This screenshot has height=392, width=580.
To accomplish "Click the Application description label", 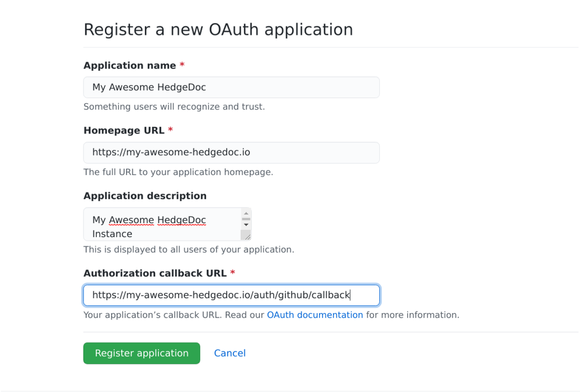I will click(x=145, y=195).
